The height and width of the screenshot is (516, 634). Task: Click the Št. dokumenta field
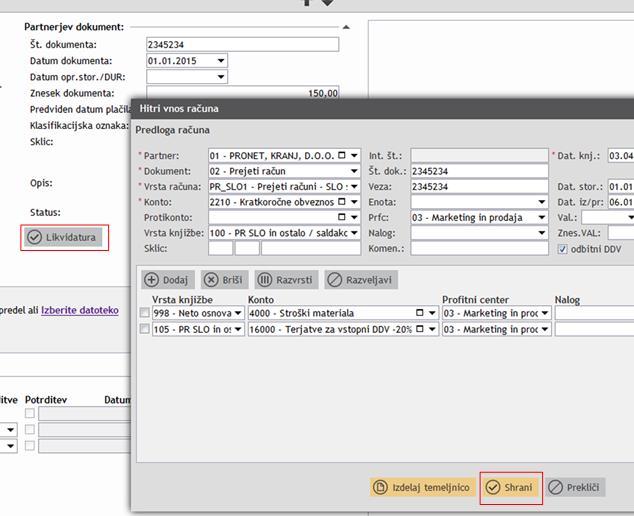tap(243, 44)
